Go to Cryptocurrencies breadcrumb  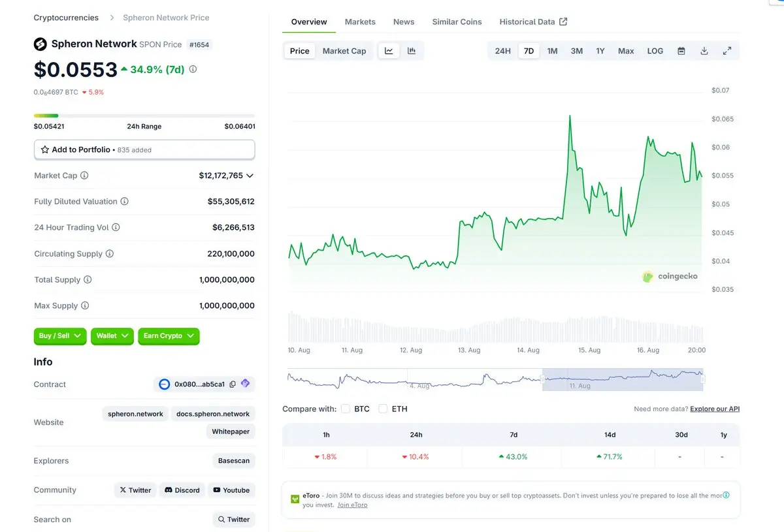pos(66,18)
